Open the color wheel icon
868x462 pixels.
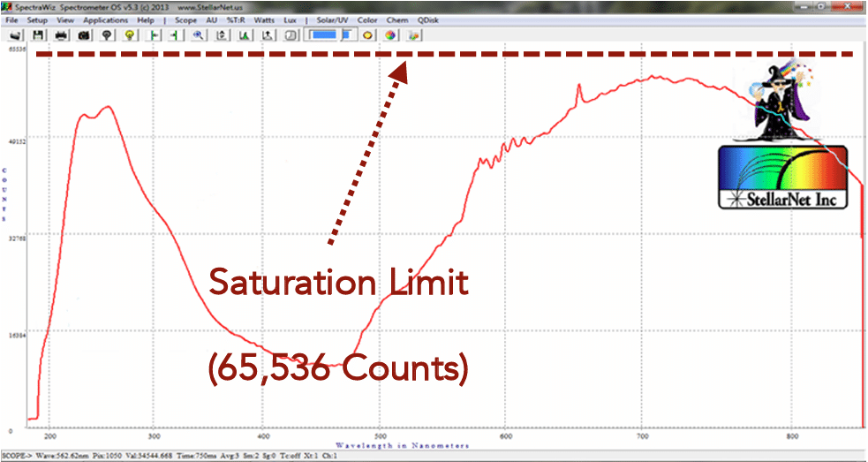tap(391, 35)
